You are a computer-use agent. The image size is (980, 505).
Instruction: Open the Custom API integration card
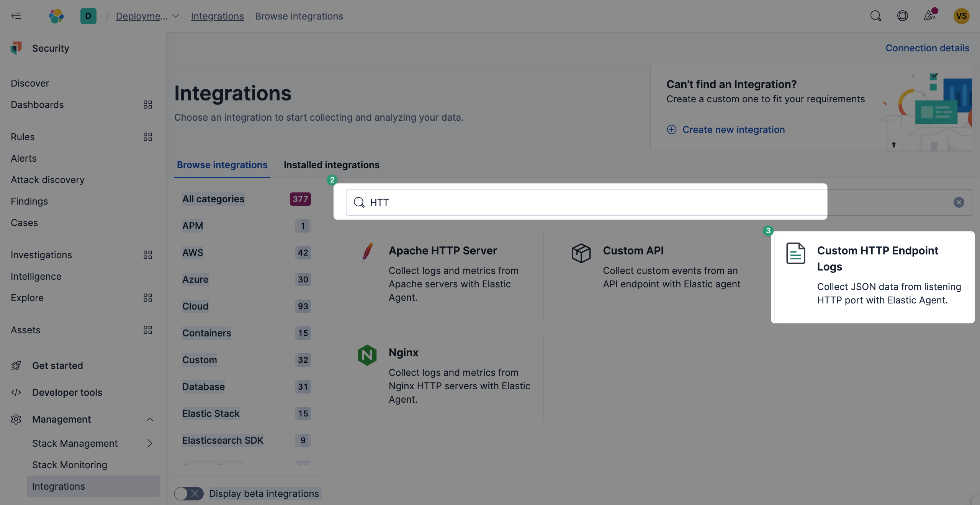659,277
